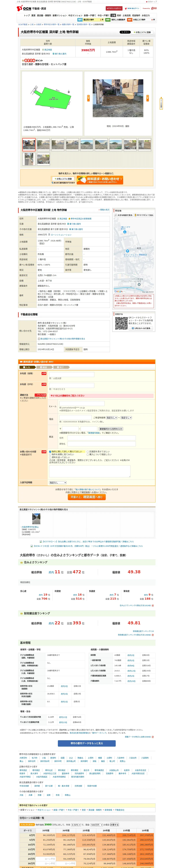Viewport: 175px width, 868px height.
Task: Open the 頭金 500万円 dropdown
Action: [97, 825]
